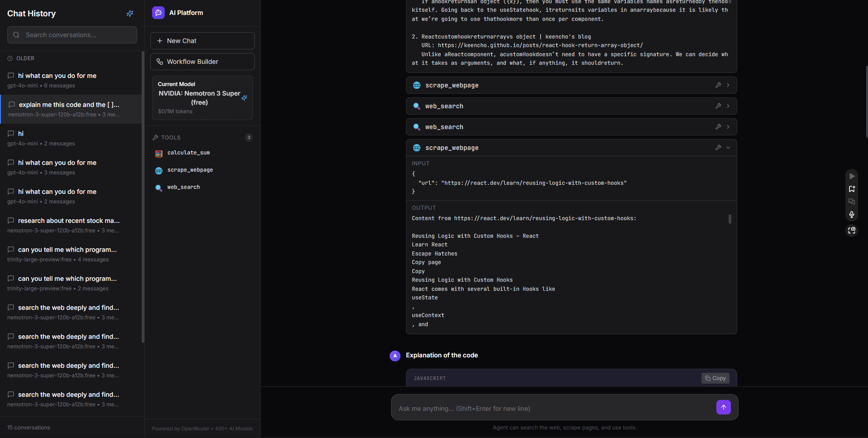Click the Search conversations field
868x438 pixels.
tap(72, 35)
